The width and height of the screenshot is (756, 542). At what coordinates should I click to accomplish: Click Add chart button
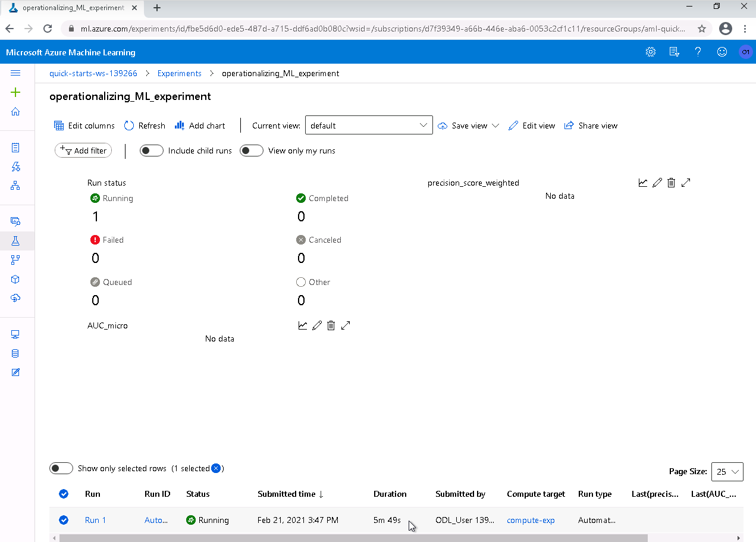(200, 126)
